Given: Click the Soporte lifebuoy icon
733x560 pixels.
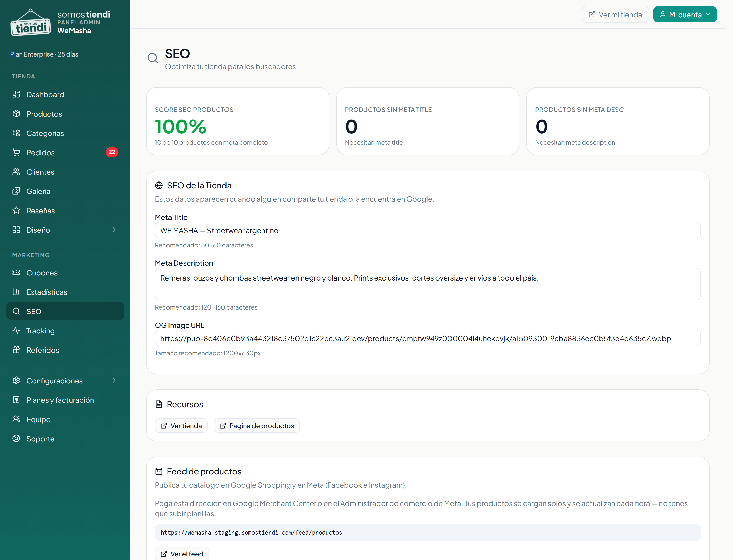Looking at the screenshot, I should tap(16, 438).
